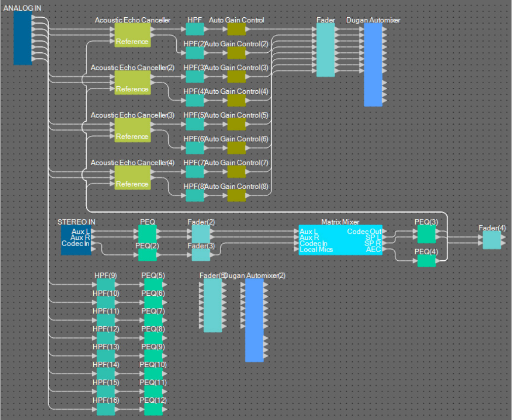Image resolution: width=512 pixels, height=420 pixels.
Task: Select the HPF(8) filter block
Action: (195, 195)
